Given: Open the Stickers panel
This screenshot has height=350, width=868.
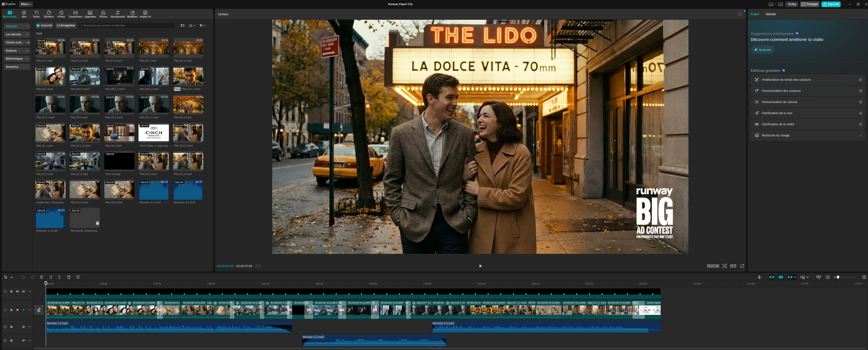Looking at the screenshot, I should (x=49, y=14).
